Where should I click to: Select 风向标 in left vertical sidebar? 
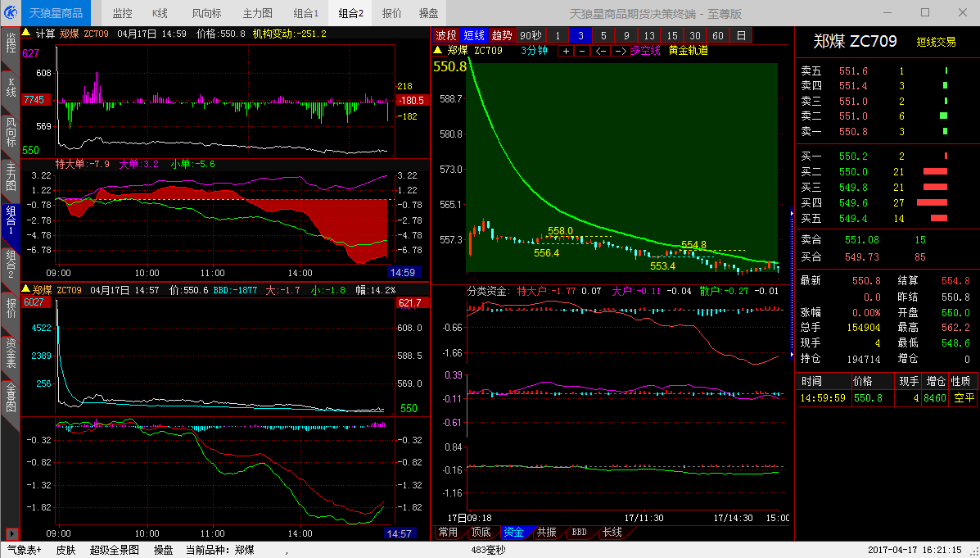click(x=11, y=132)
